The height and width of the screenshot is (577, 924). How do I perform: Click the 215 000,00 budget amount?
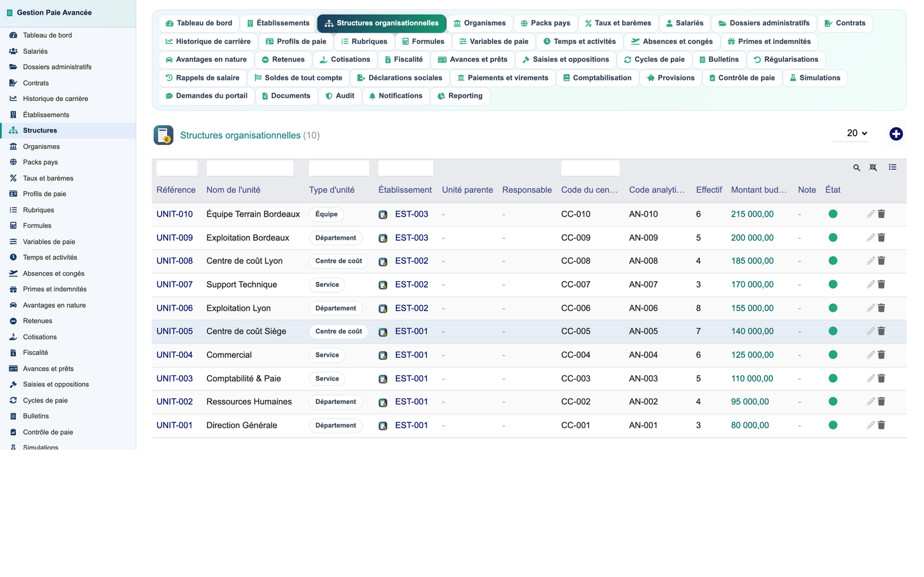[x=752, y=214]
